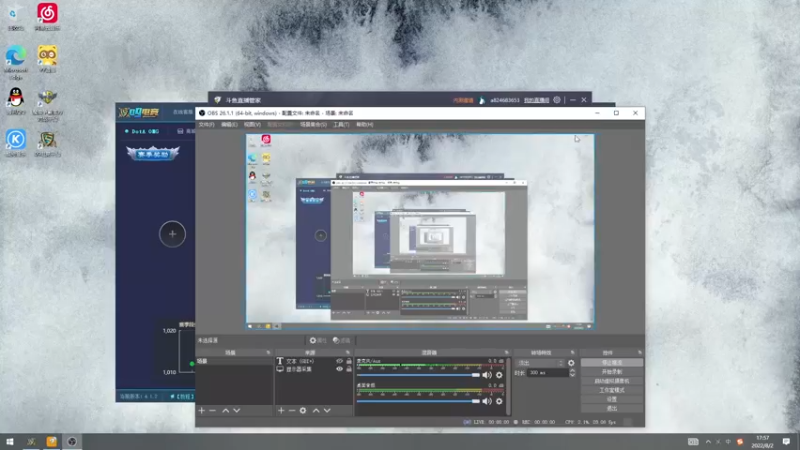The height and width of the screenshot is (450, 800).
Task: Move source up with the up arrow
Action: tap(316, 410)
